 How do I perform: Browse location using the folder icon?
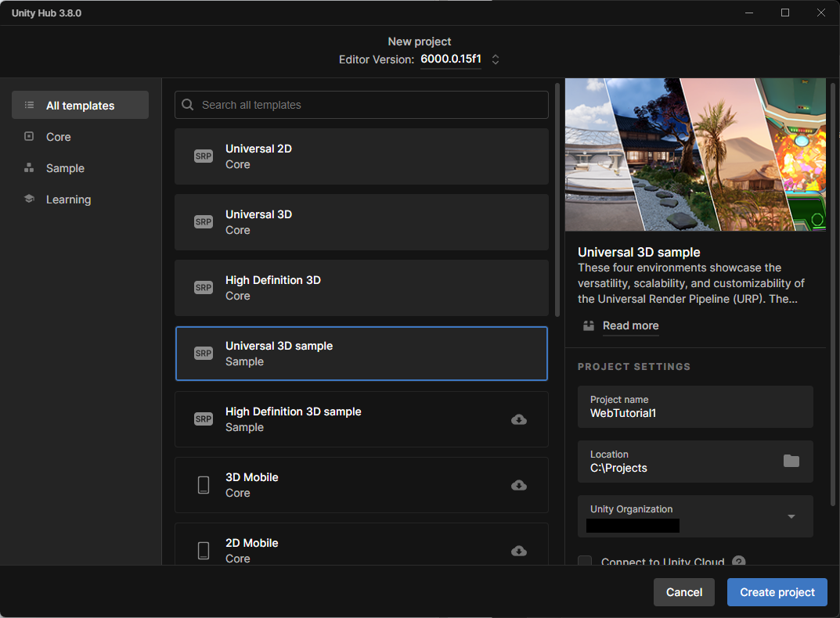[x=791, y=461]
